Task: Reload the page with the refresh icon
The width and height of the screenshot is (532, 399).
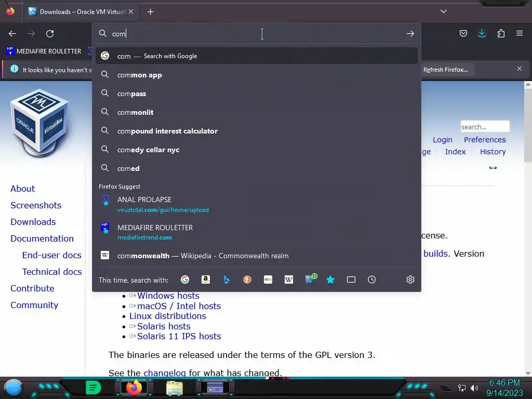Action: 50,34
